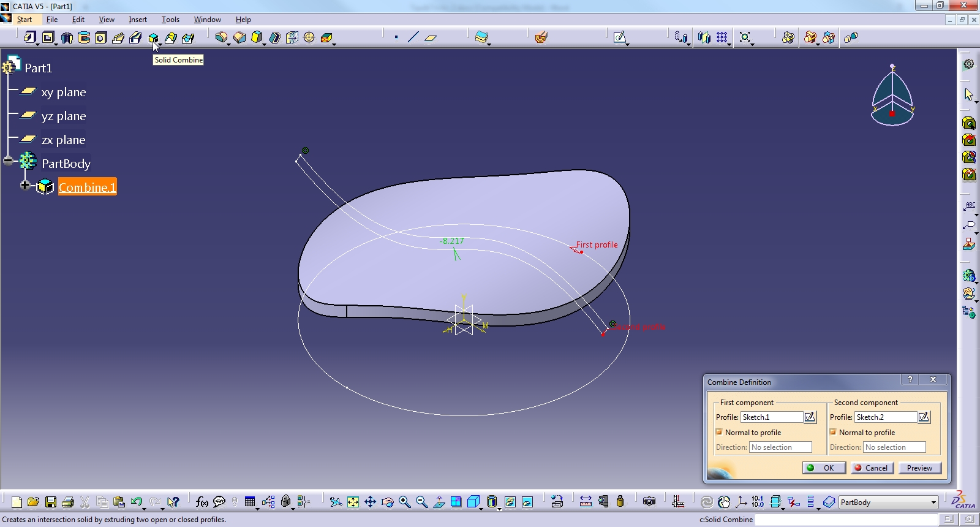Open the Tools menu
This screenshot has height=527, width=980.
(x=170, y=20)
